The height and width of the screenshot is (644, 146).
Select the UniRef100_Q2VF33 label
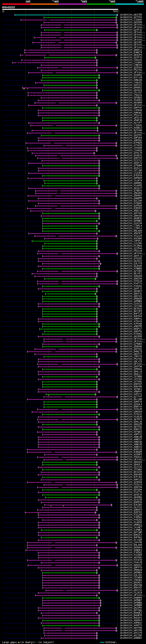pyautogui.click(x=131, y=58)
